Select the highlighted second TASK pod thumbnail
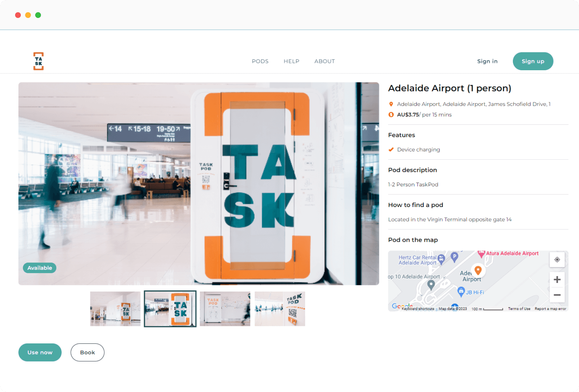The image size is (579, 392). (x=170, y=309)
